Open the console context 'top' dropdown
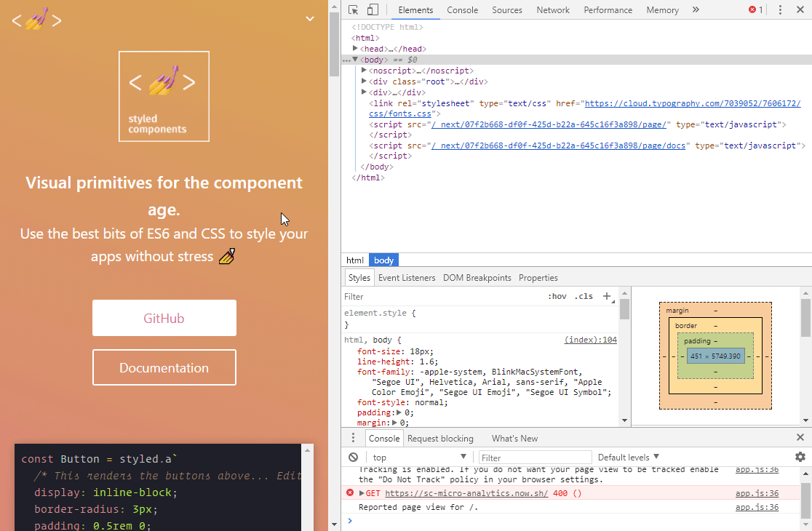 (420, 457)
